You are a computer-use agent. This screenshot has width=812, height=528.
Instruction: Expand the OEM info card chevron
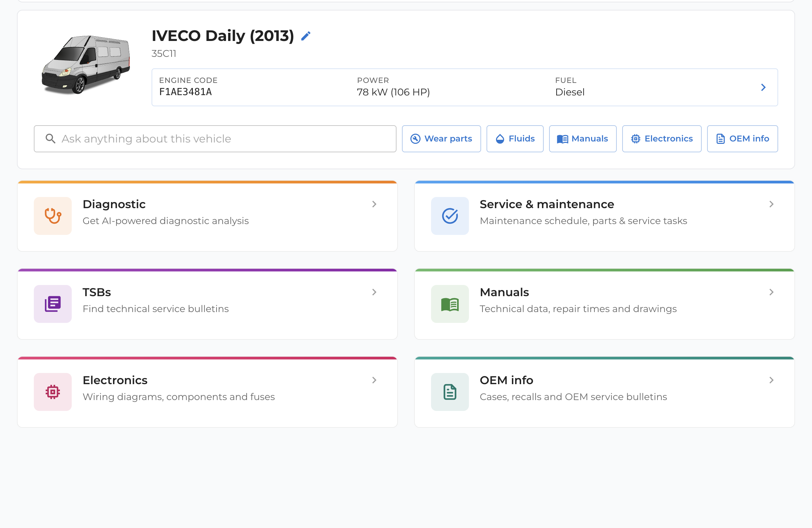[771, 380]
